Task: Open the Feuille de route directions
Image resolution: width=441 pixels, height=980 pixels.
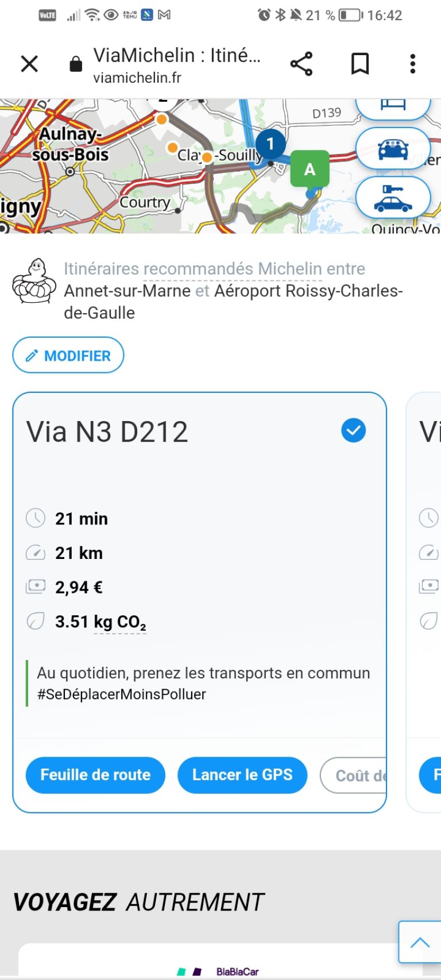Action: 95,775
